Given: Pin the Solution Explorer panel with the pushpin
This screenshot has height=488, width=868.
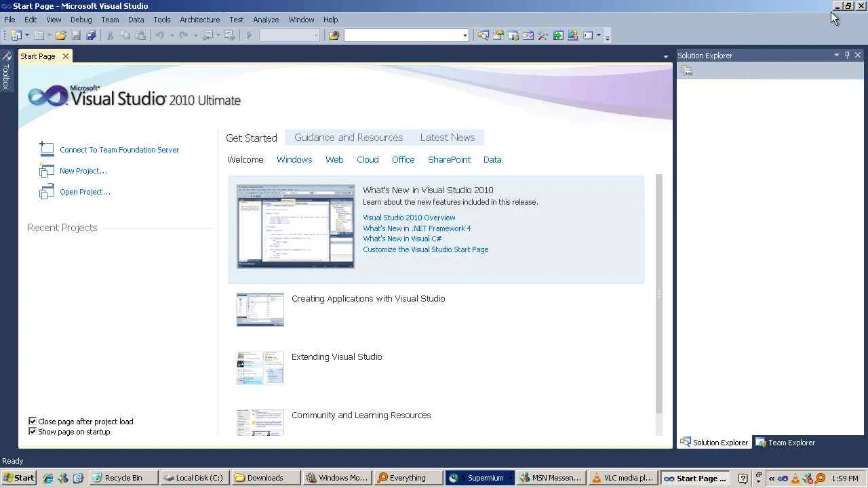Looking at the screenshot, I should pyautogui.click(x=847, y=55).
